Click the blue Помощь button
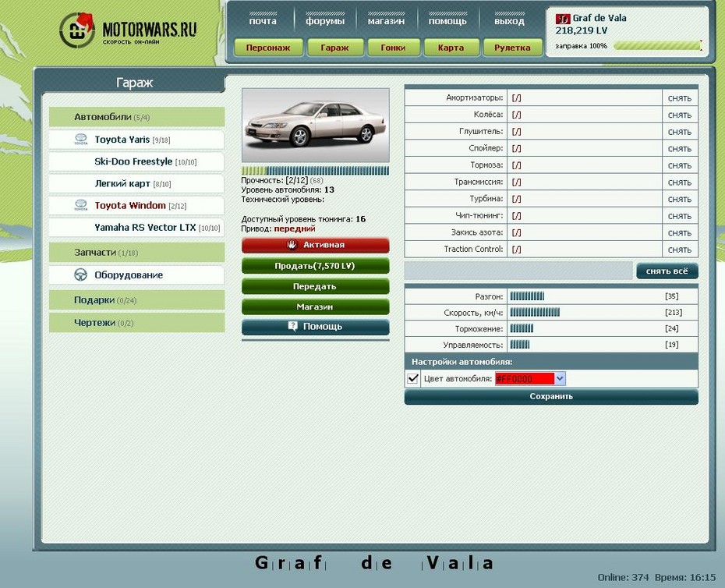Viewport: 725px width, 588px height. pyautogui.click(x=316, y=327)
